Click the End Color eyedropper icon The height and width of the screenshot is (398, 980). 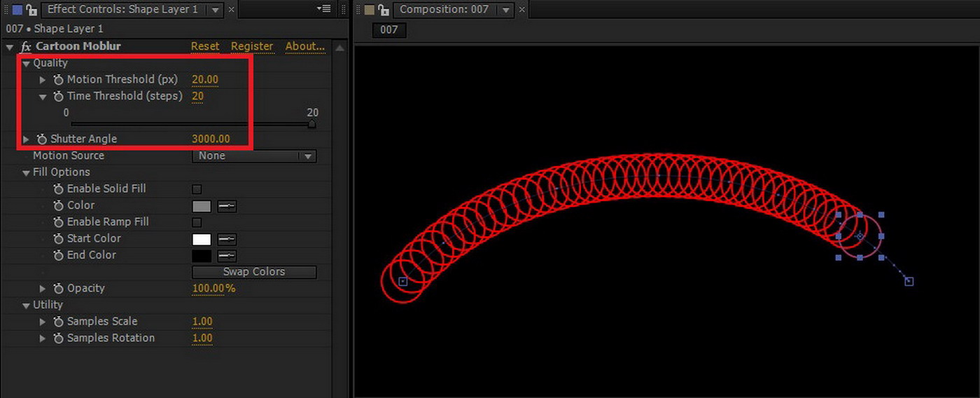click(x=227, y=256)
